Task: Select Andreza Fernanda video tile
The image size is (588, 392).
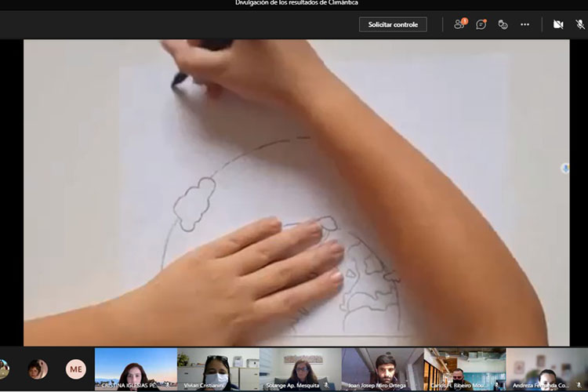Action: point(546,369)
